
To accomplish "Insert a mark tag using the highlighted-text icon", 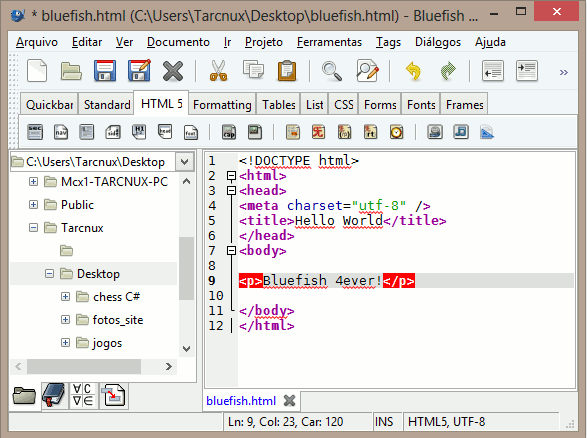I will tap(293, 132).
